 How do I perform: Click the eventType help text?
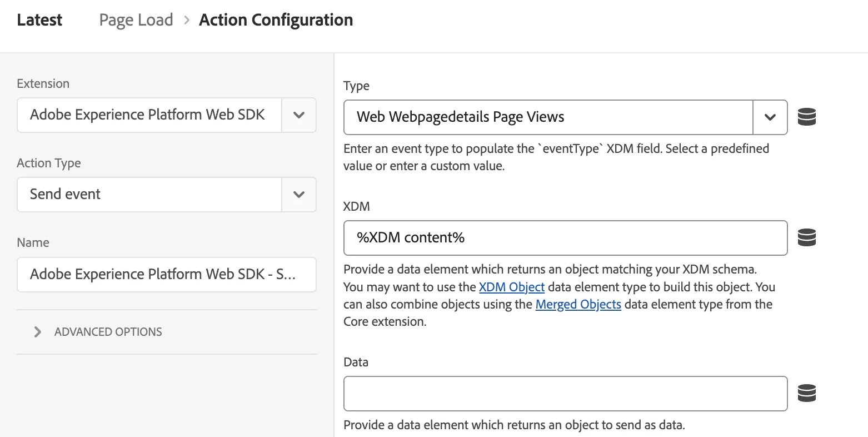click(x=556, y=157)
